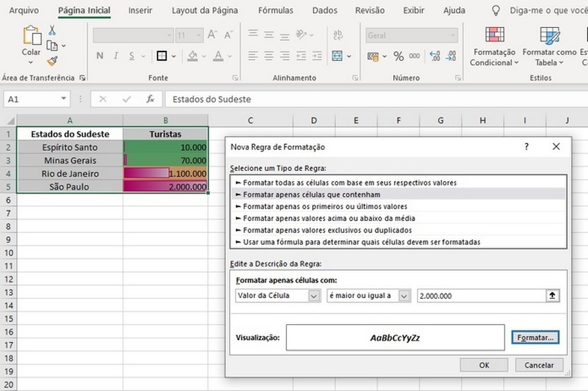Confirm the rule with OK button
This screenshot has height=391, width=588.
tap(484, 365)
